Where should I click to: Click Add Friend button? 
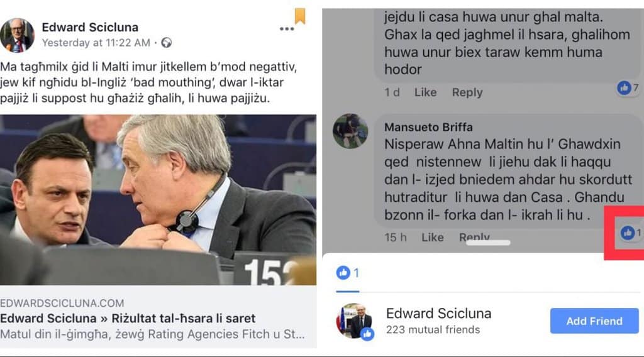(x=594, y=321)
